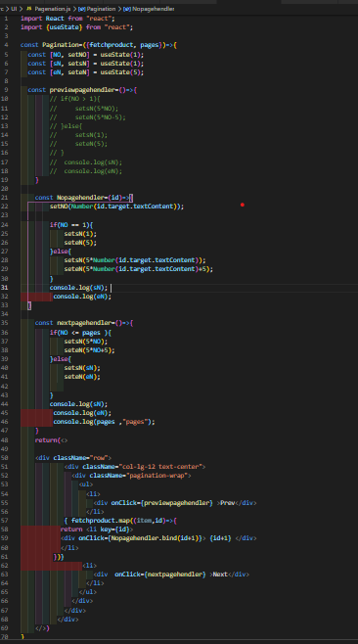Click "setsN(sN);" on line 40
The height and width of the screenshot is (644, 358).
click(82, 368)
